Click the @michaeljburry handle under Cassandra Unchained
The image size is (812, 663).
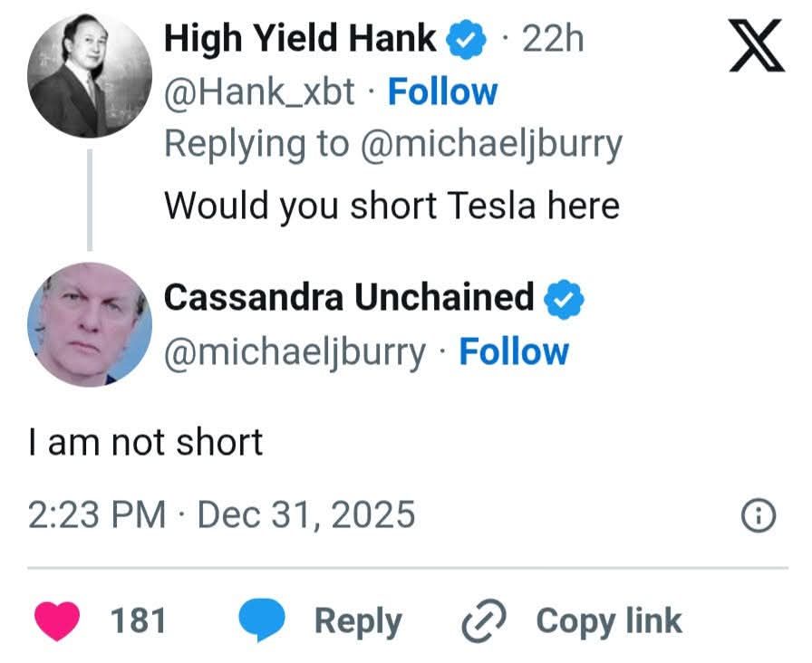[x=294, y=351]
